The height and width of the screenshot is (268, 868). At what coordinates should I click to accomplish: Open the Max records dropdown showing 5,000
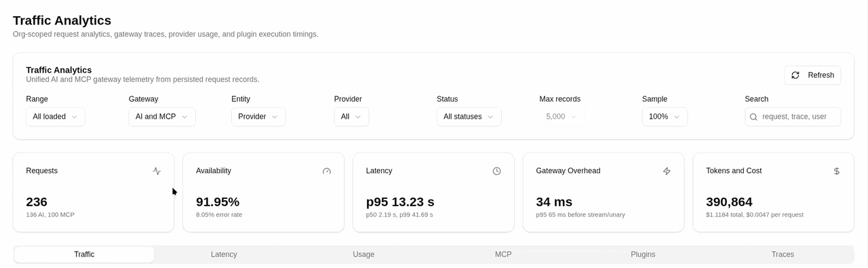pos(562,117)
